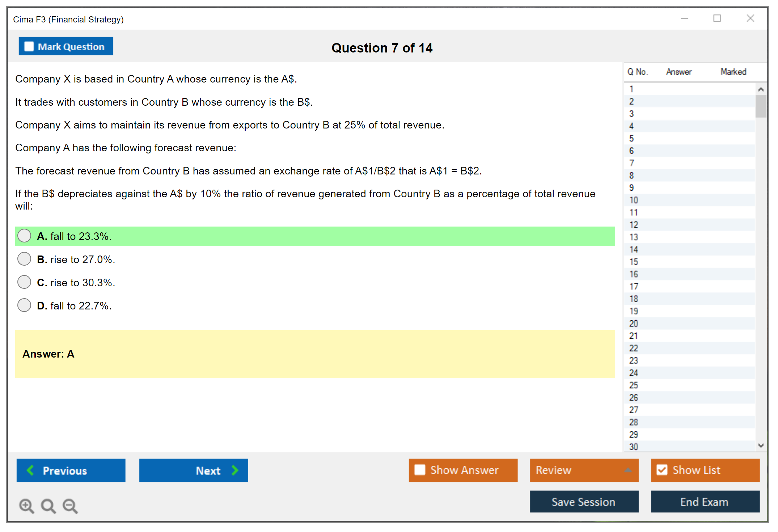
Task: Click the Marked column header
Action: pyautogui.click(x=733, y=72)
